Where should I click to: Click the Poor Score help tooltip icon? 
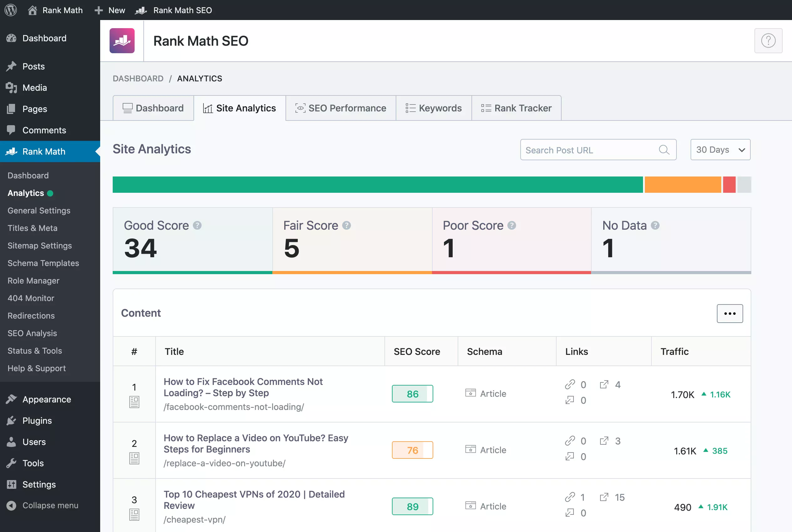[x=512, y=225]
